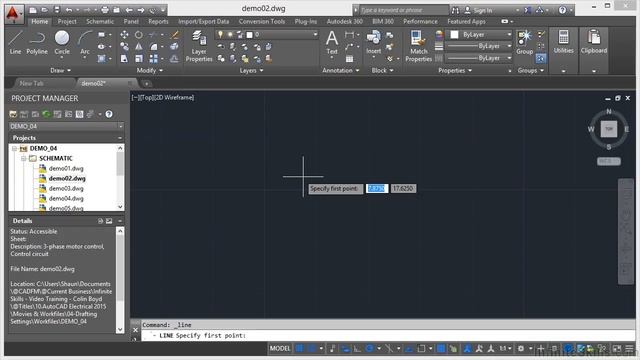Click 2D Wireframe visual style control
This screenshot has width=640, height=360.
(x=174, y=98)
